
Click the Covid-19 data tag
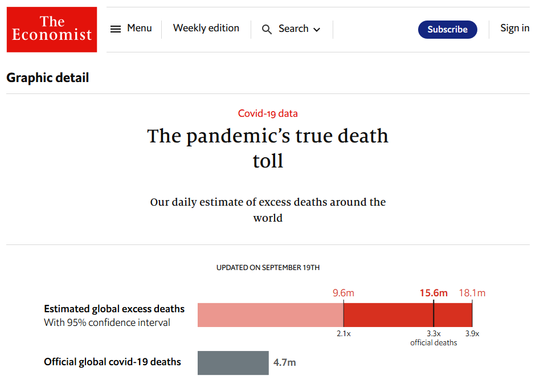[x=268, y=113]
